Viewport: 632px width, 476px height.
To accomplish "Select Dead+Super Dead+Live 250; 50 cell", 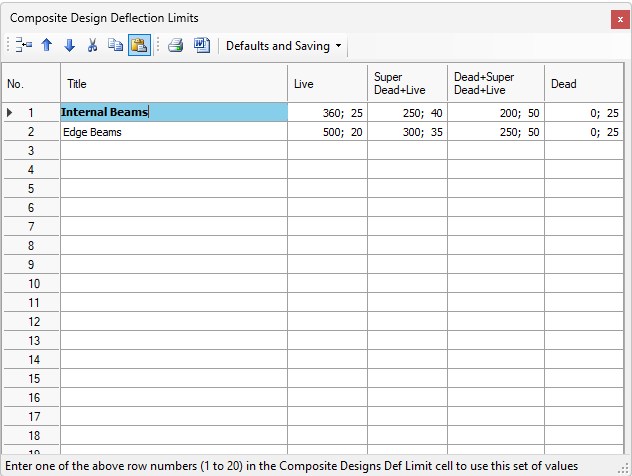I will click(496, 132).
